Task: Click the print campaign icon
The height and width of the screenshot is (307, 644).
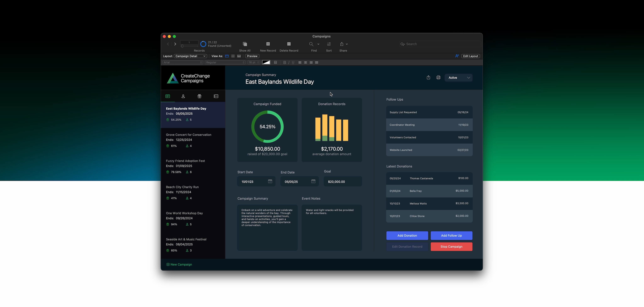Action: [x=438, y=77]
